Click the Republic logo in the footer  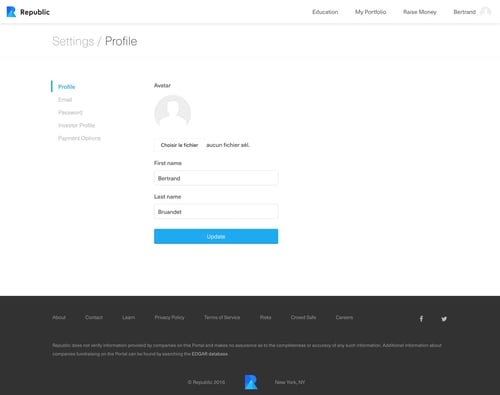[251, 382]
